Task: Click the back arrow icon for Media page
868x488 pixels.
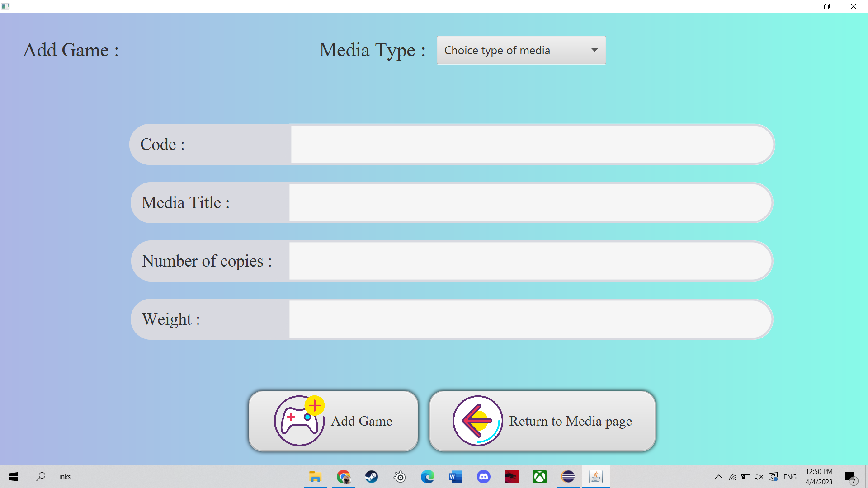Action: click(x=477, y=421)
